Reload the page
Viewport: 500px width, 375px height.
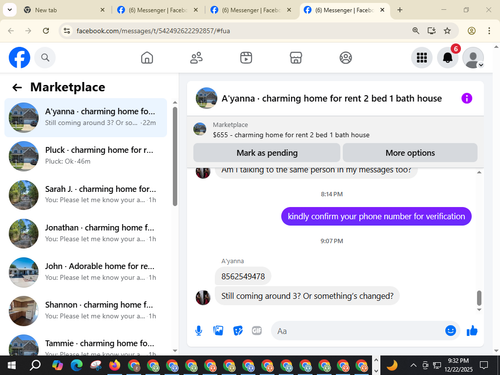click(46, 31)
